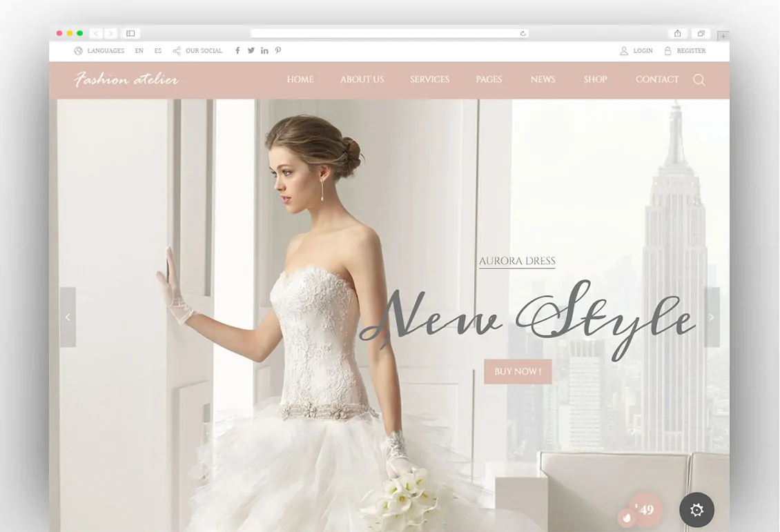
Task: Click the pink 49 price badge
Action: (645, 509)
